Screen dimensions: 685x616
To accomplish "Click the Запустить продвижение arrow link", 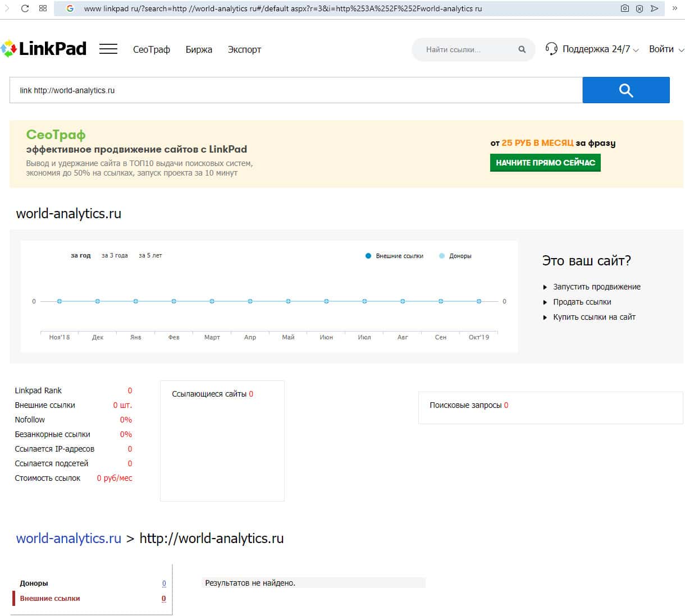I will [596, 287].
